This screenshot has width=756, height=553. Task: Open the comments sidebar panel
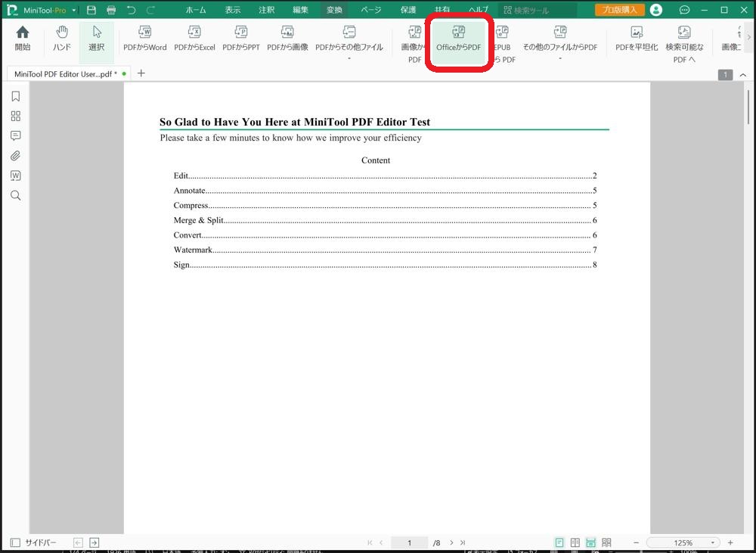pos(15,135)
